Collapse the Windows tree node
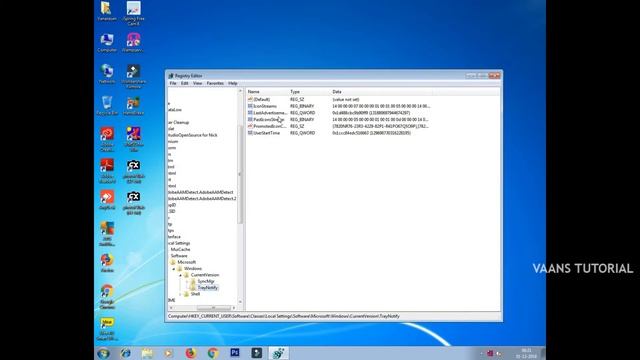640x360 pixels. coord(174,269)
